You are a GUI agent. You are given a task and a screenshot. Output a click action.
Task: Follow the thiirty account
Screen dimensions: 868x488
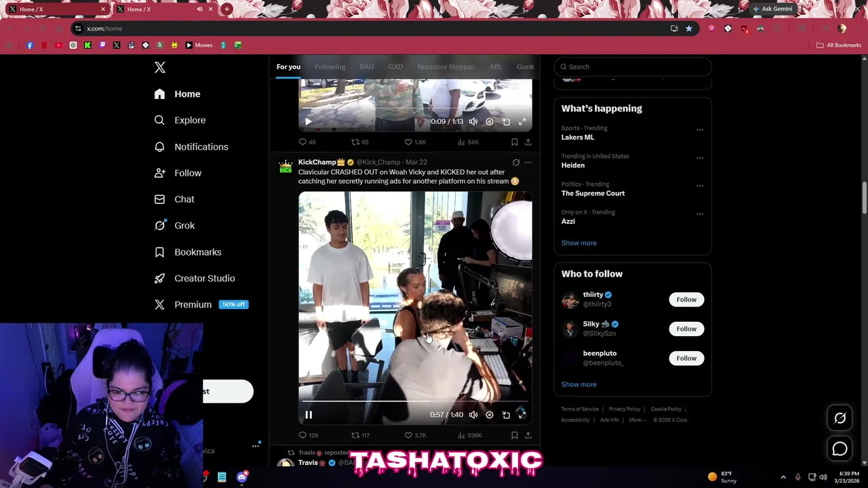[686, 300]
